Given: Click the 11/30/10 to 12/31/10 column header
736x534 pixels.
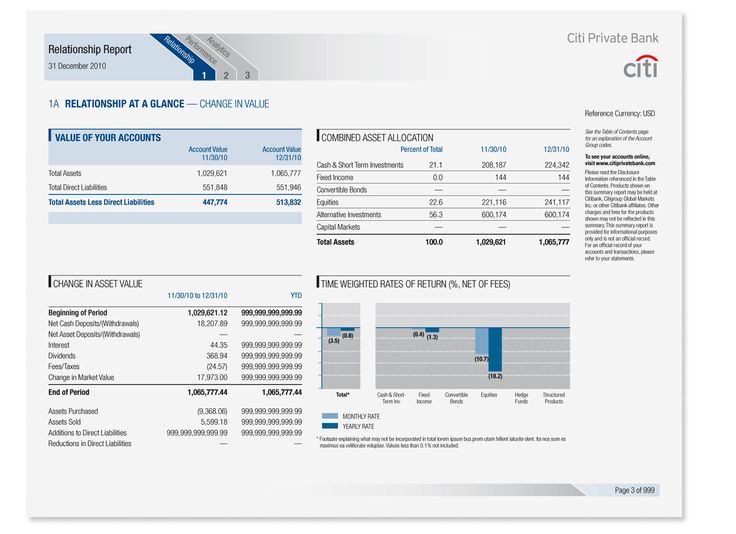Looking at the screenshot, I should click(197, 296).
